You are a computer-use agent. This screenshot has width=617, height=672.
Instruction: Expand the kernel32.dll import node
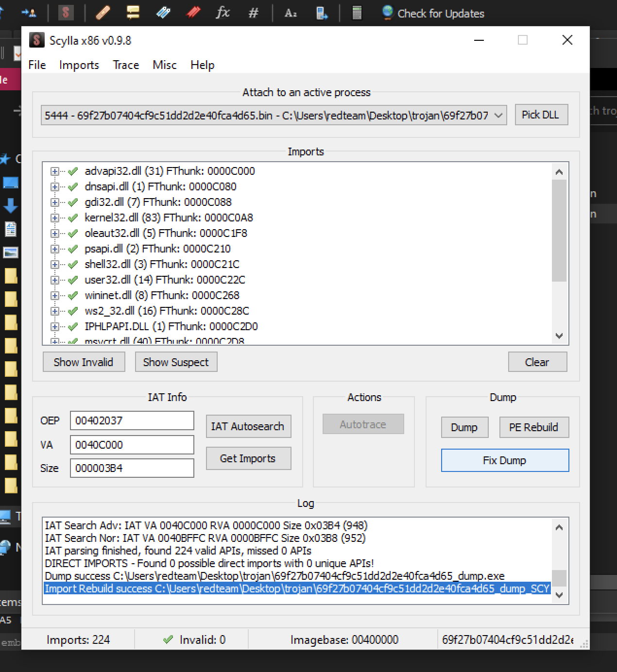55,218
